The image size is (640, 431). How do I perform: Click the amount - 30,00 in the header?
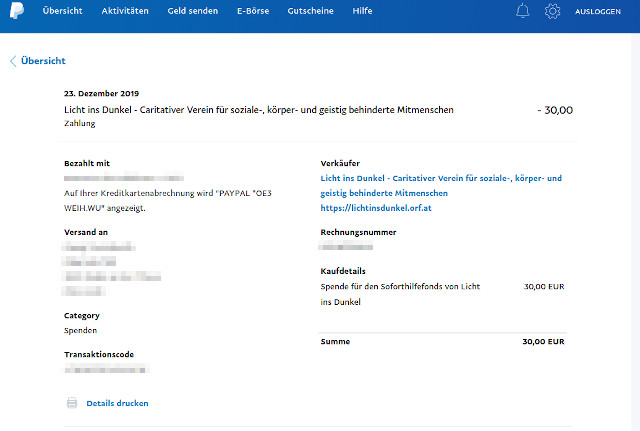point(555,110)
